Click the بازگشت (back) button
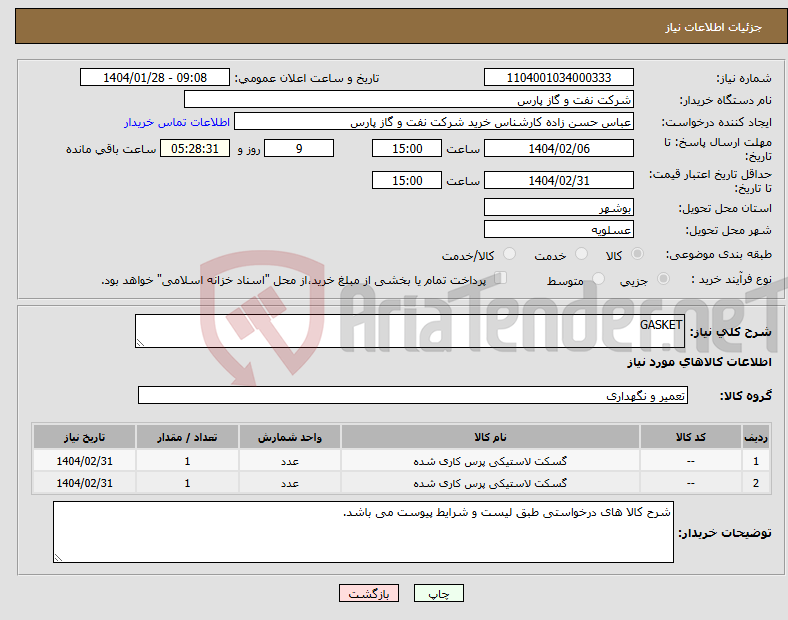This screenshot has width=788, height=620. [x=369, y=593]
